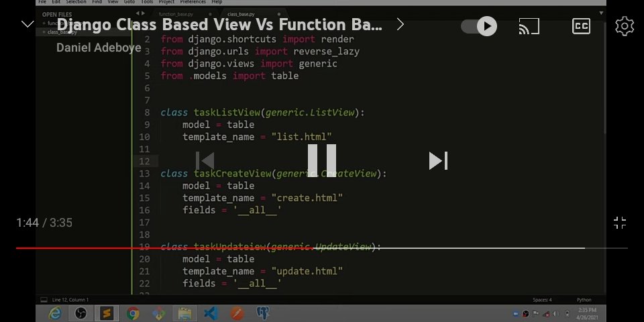This screenshot has width=644, height=322.
Task: Select class_base.py in the Open Files sidebar
Action: (62, 32)
